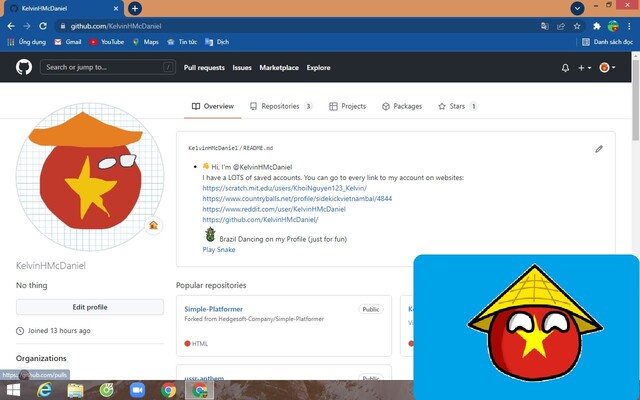The image size is (640, 400).
Task: Open the countryballs.net profile link
Action: point(297,199)
